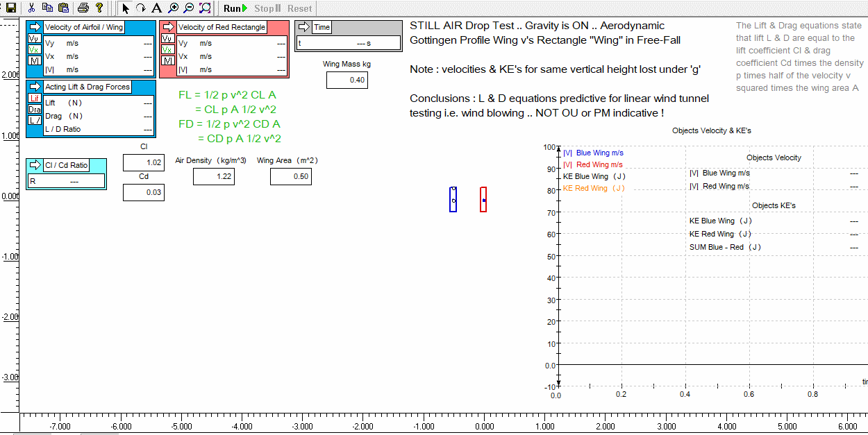The height and width of the screenshot is (435, 868).
Task: Click 'Objects Velocity & KE's' graph title
Action: 711,130
